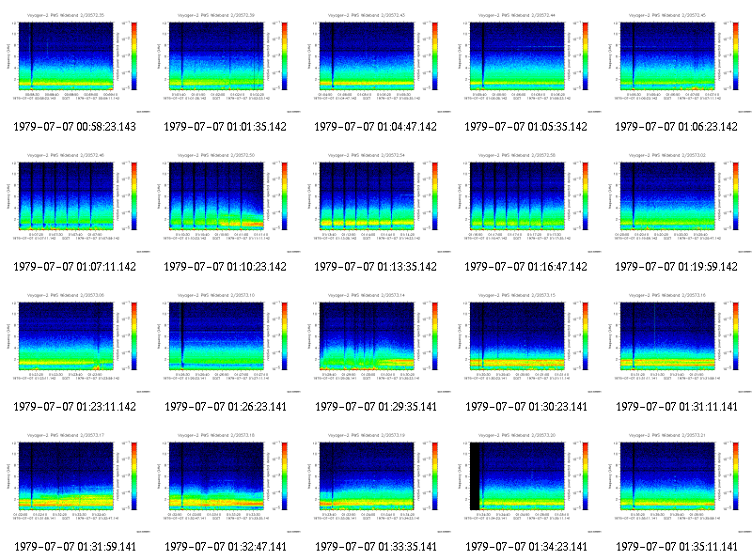Open the 01:19:59.142 spectrogram thumbnail
752x560 pixels.
point(677,201)
